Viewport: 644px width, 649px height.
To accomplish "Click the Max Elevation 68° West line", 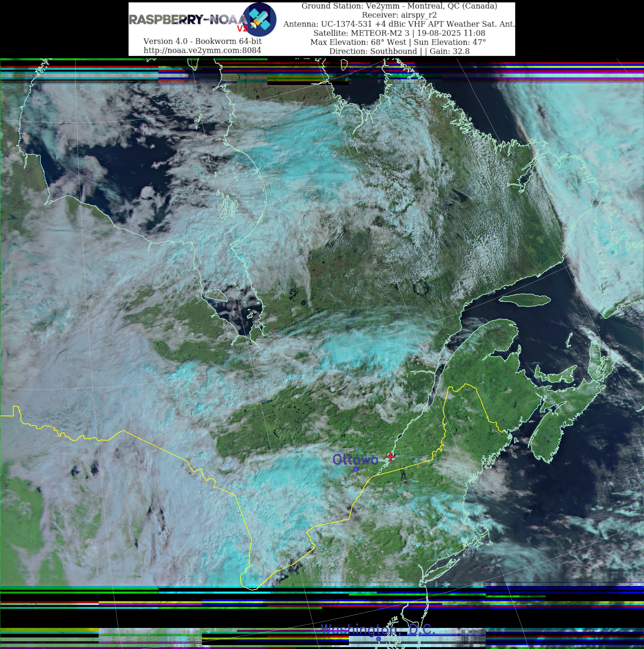I will point(398,42).
